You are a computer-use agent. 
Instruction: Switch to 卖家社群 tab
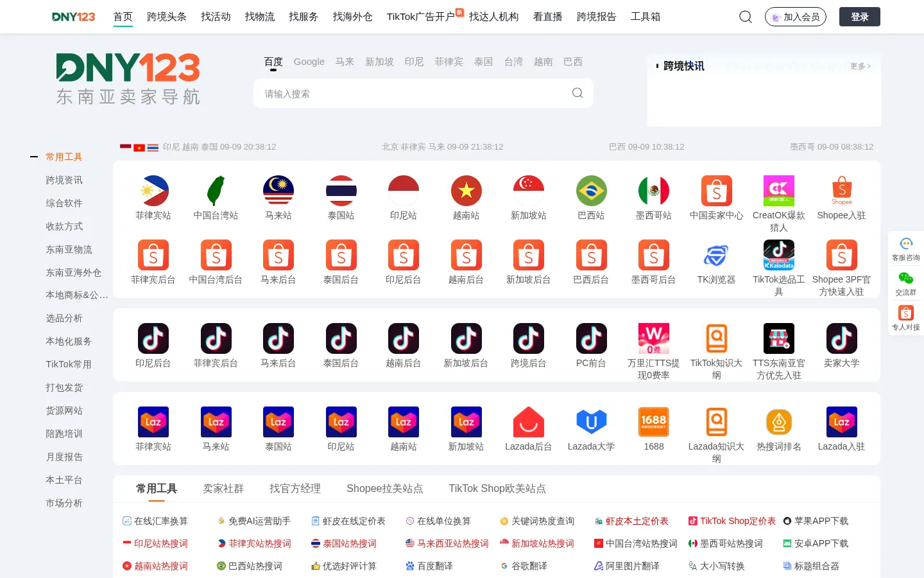(223, 489)
